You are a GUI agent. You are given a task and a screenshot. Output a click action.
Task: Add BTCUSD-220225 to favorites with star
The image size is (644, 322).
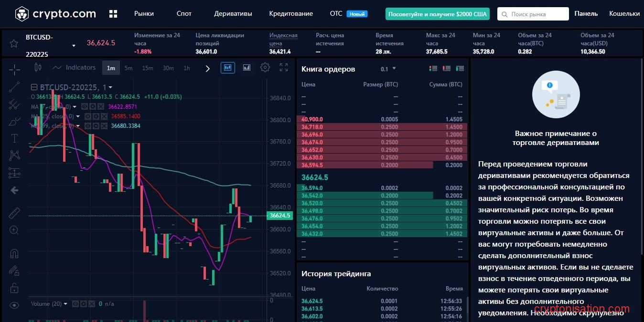[x=14, y=43]
